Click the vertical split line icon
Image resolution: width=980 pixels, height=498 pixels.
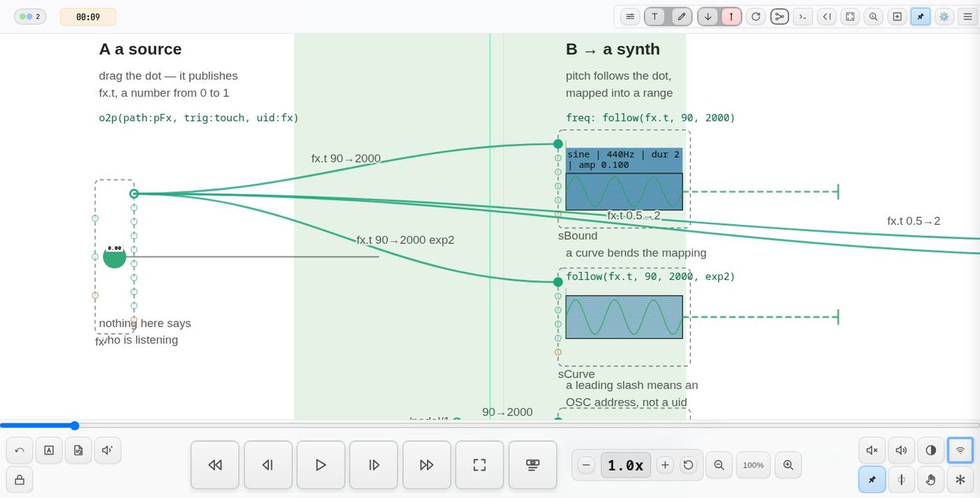click(902, 480)
